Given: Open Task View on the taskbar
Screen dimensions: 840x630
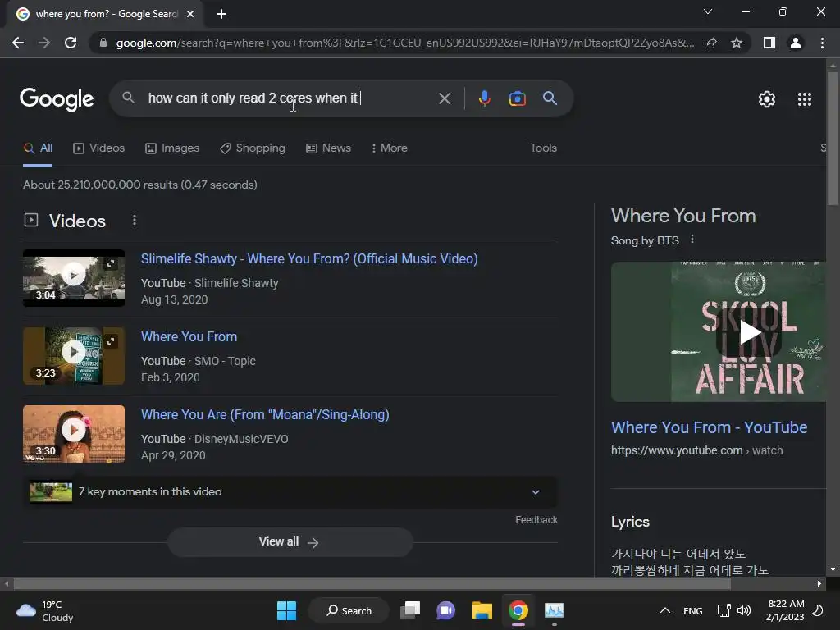Looking at the screenshot, I should point(410,610).
